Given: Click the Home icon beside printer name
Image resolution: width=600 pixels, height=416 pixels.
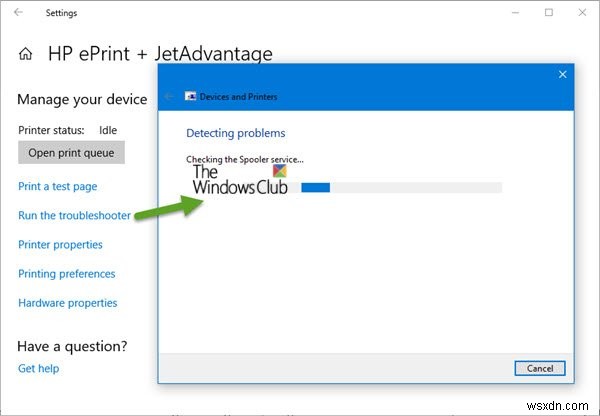Looking at the screenshot, I should pyautogui.click(x=25, y=55).
